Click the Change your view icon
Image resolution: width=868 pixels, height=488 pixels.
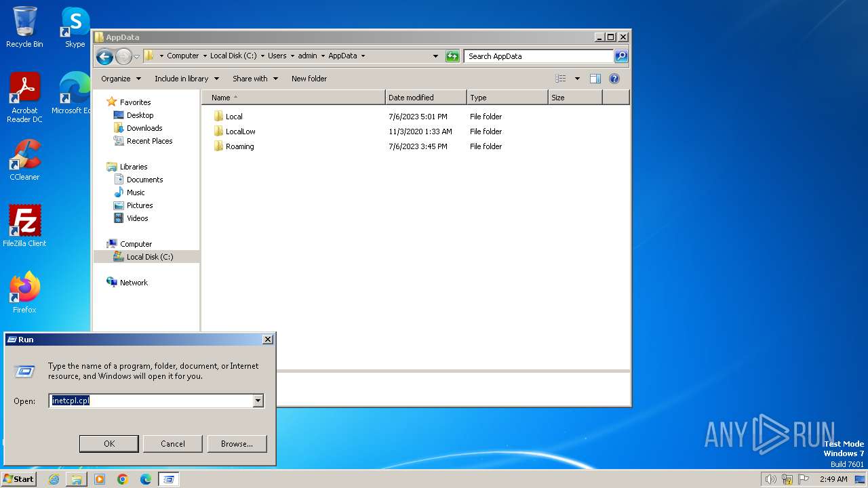click(x=561, y=79)
